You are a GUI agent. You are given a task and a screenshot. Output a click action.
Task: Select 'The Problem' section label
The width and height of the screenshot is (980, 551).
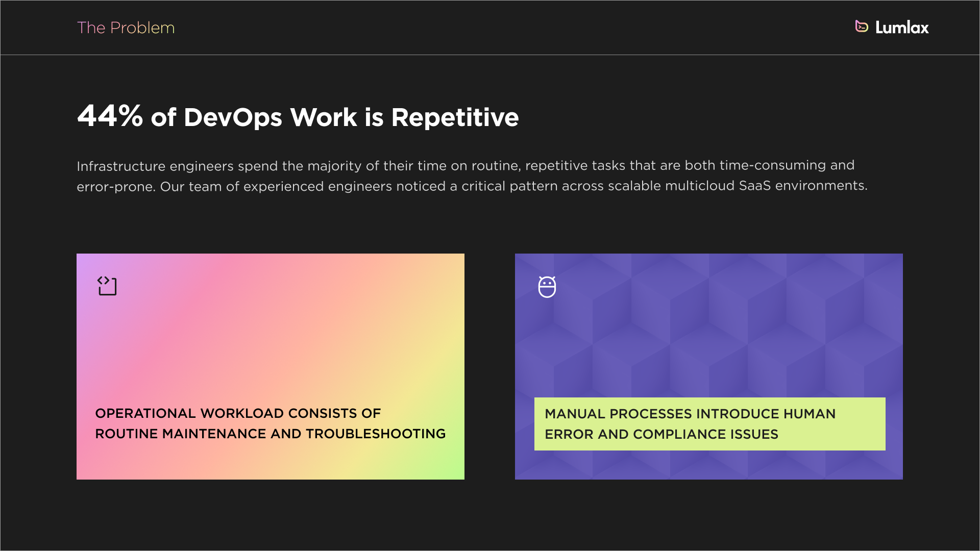126,28
